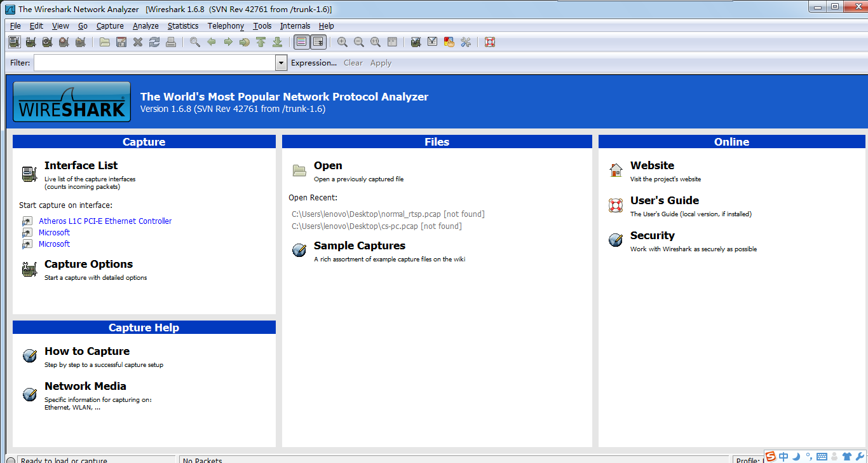Expand the Filter history dropdown arrow
Image resolution: width=868 pixels, height=463 pixels.
coord(281,62)
